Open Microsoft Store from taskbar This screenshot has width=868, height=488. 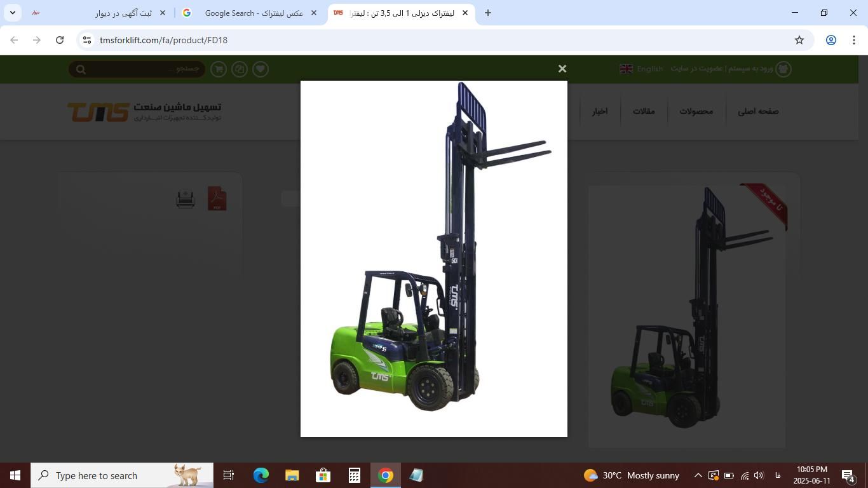[323, 475]
